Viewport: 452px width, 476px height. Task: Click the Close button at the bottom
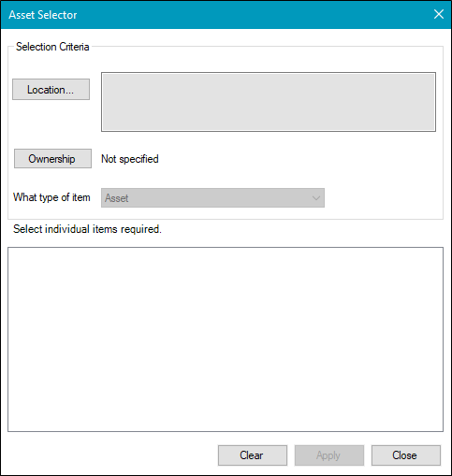pos(406,455)
